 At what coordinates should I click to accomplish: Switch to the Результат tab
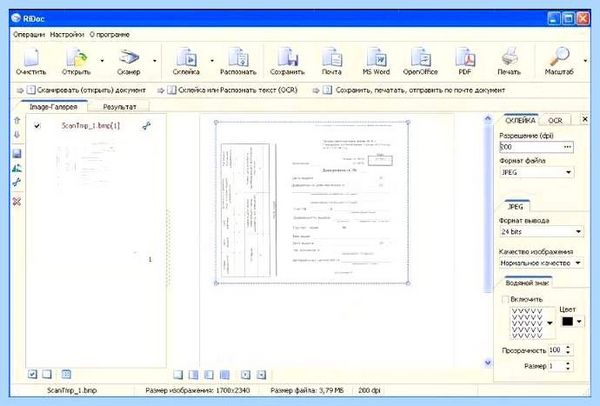pyautogui.click(x=119, y=107)
